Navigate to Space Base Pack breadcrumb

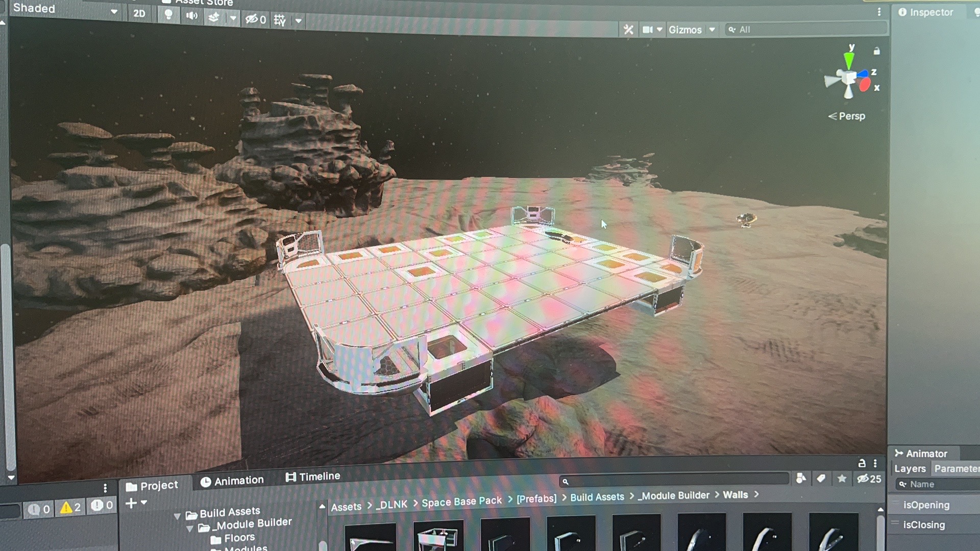[x=461, y=502]
